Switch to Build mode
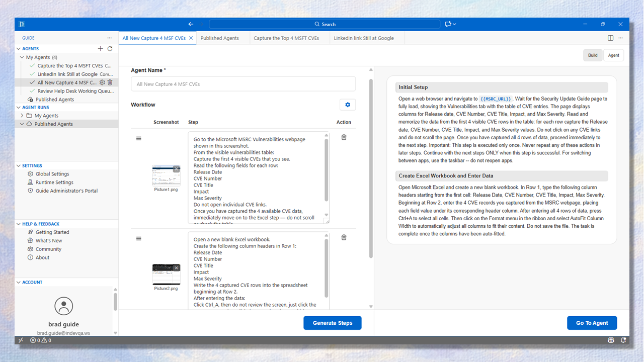This screenshot has height=362, width=644. (x=593, y=55)
